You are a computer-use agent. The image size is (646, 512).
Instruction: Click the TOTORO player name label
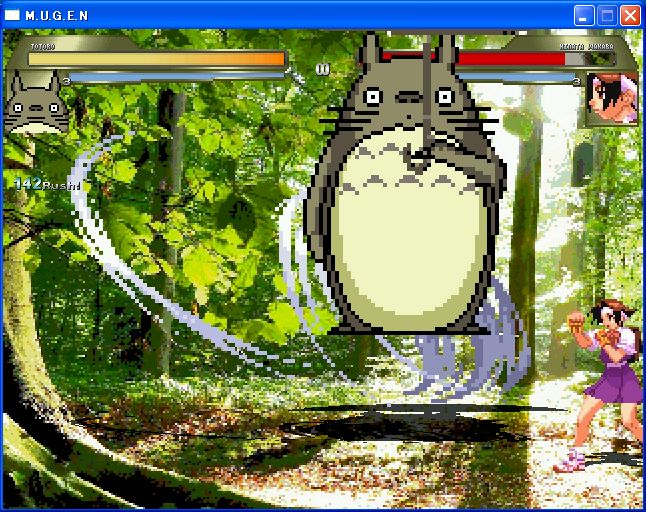43,47
